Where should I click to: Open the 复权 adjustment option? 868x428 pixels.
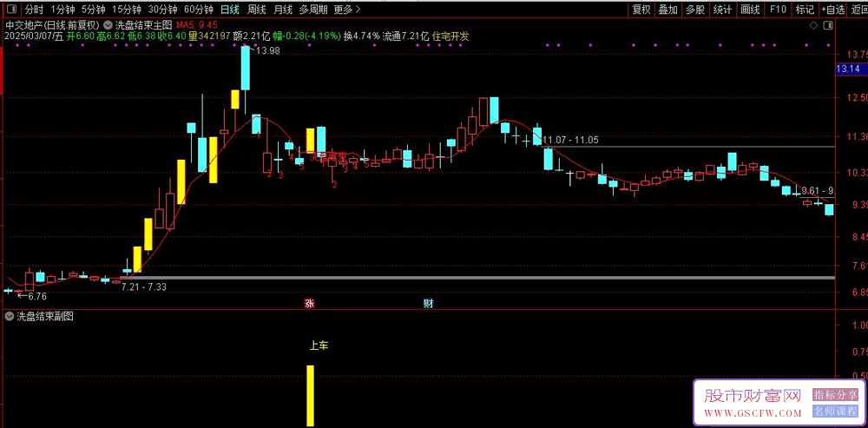(641, 9)
